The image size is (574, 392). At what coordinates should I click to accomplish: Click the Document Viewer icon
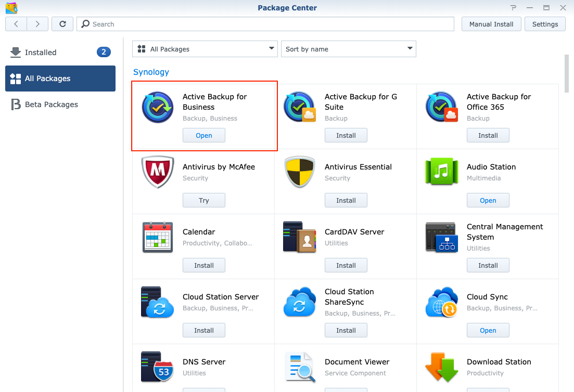tap(300, 367)
